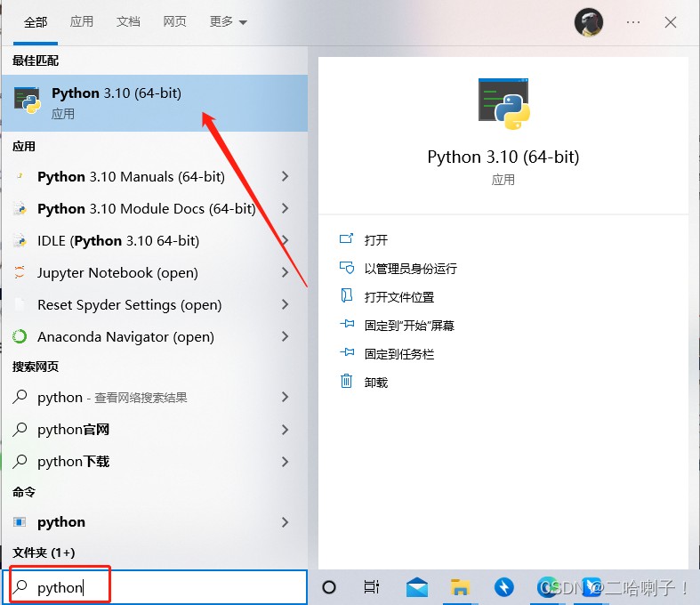The width and height of the screenshot is (700, 605).
Task: Switch to 文档 tab
Action: [x=128, y=21]
